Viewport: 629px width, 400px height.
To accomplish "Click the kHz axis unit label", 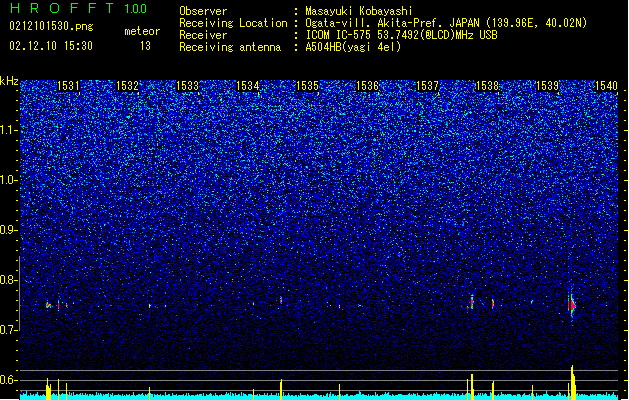I will coord(9,81).
